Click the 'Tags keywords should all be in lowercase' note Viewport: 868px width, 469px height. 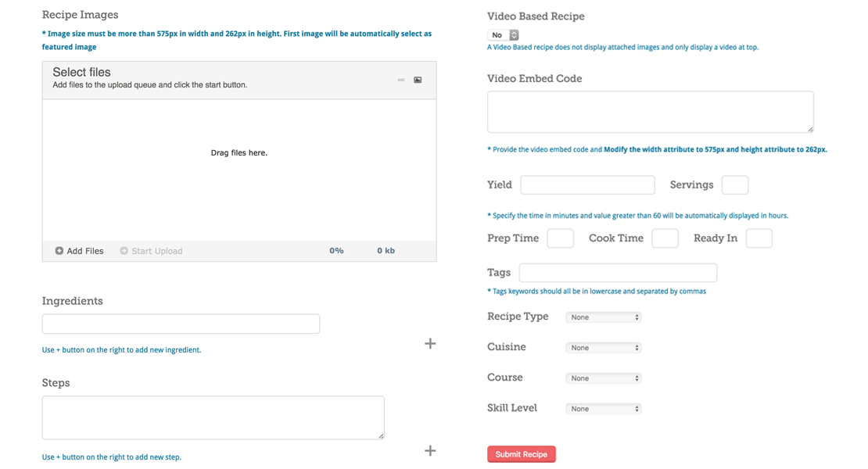pyautogui.click(x=596, y=291)
